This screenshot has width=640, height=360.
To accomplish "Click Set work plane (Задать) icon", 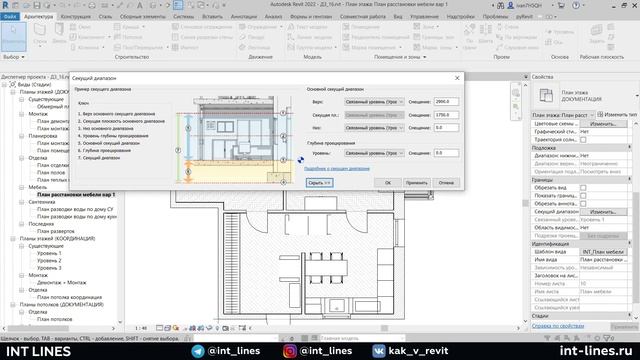I will point(596,33).
